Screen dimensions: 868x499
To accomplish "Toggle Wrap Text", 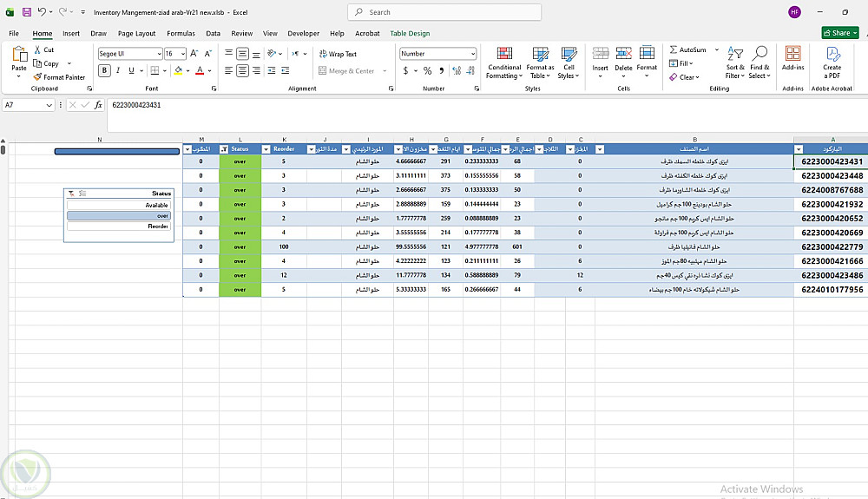I will pos(338,54).
